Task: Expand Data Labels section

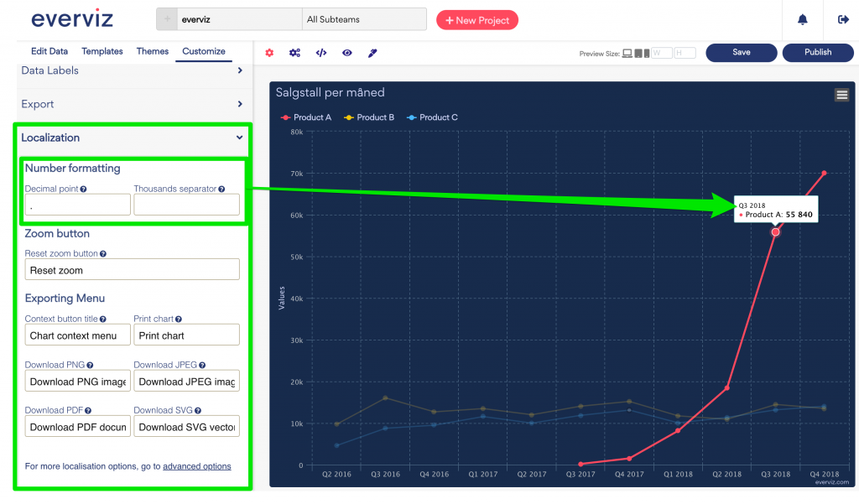Action: 132,70
